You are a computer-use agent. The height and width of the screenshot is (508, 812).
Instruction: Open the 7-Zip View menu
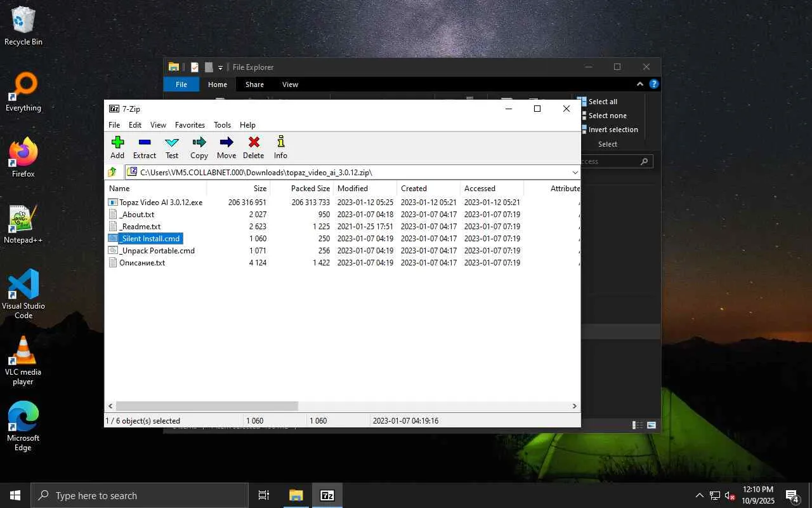pos(159,125)
